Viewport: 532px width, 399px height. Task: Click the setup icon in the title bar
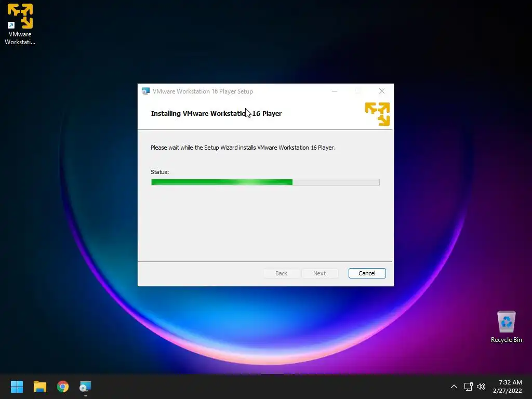145,91
